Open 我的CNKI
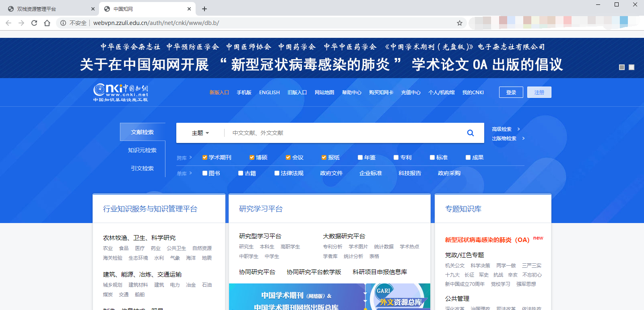 click(473, 93)
